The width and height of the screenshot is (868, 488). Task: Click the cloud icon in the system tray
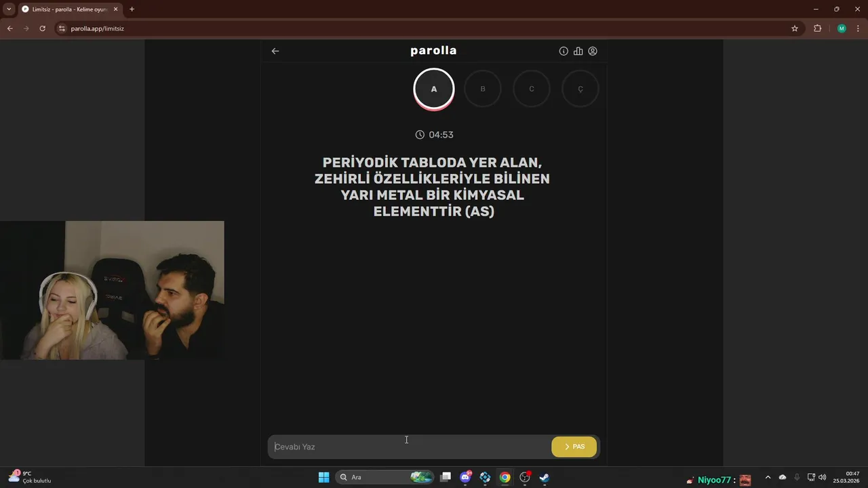point(783,477)
